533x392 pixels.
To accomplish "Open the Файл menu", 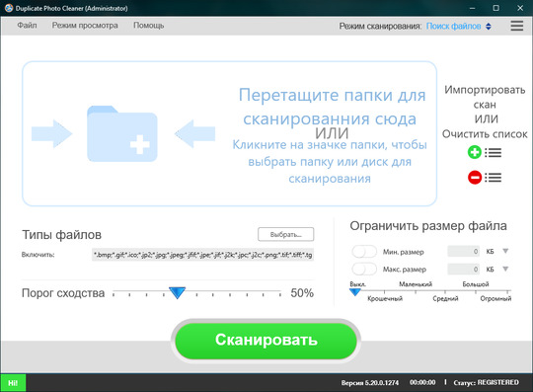I will coord(27,26).
